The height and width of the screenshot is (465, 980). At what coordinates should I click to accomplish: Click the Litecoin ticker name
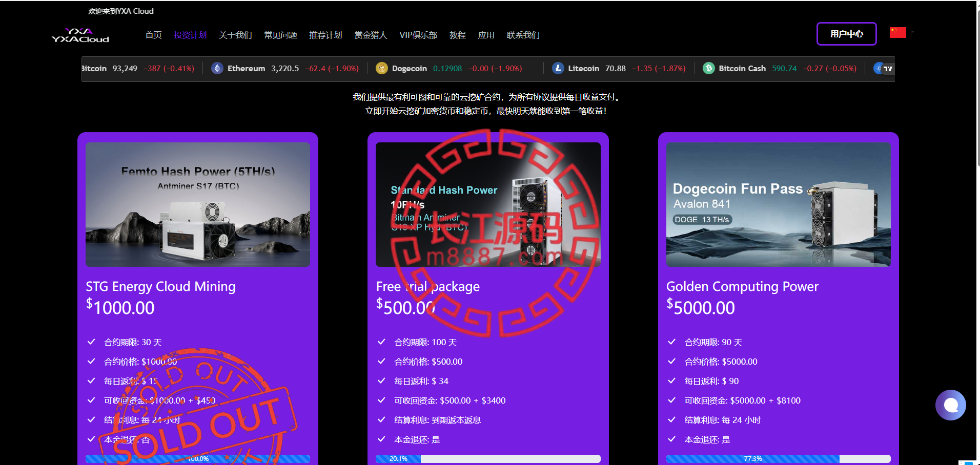point(583,68)
